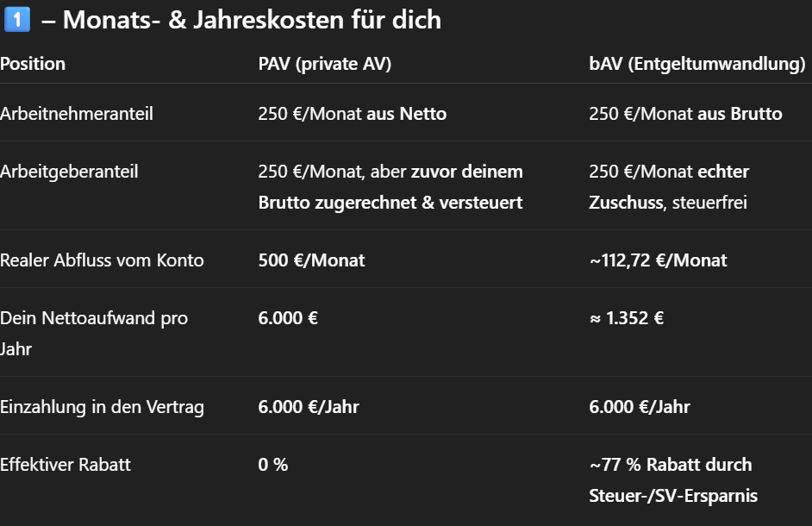
Task: Click the Position column header
Action: click(x=33, y=64)
